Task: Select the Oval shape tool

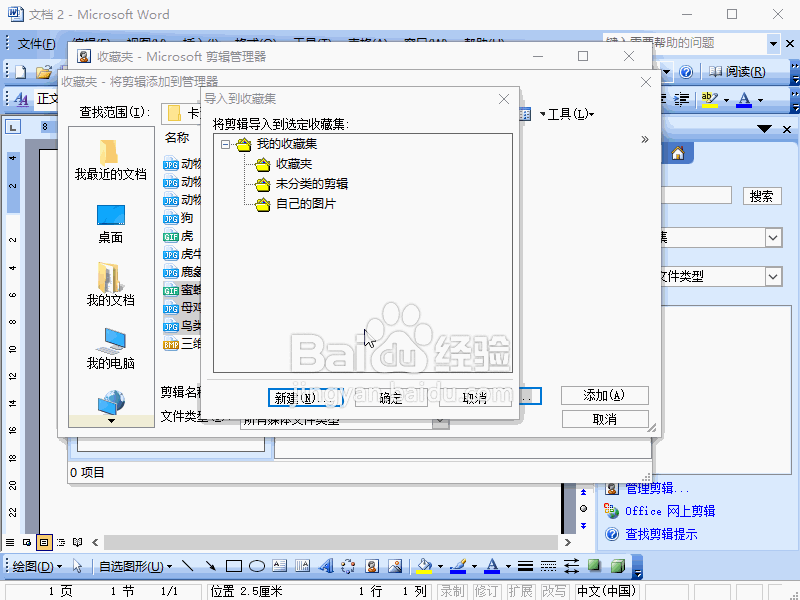Action: click(257, 566)
